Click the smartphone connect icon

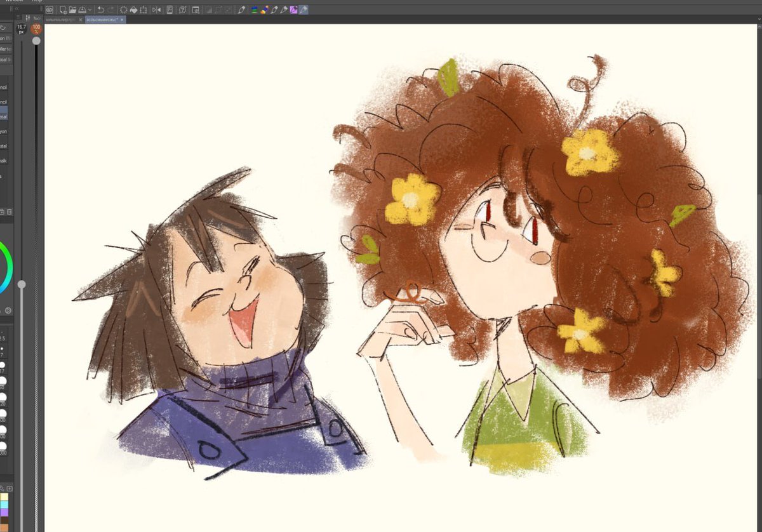tap(170, 10)
